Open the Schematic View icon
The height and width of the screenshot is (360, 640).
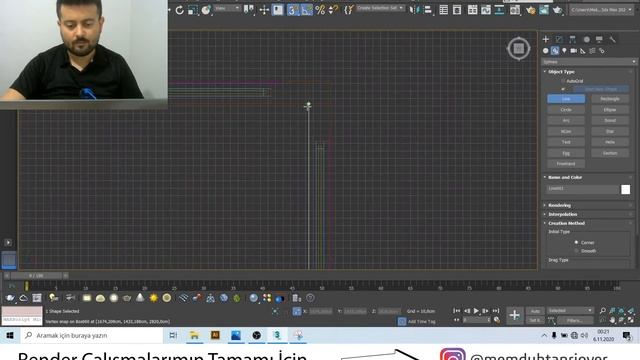point(499,10)
